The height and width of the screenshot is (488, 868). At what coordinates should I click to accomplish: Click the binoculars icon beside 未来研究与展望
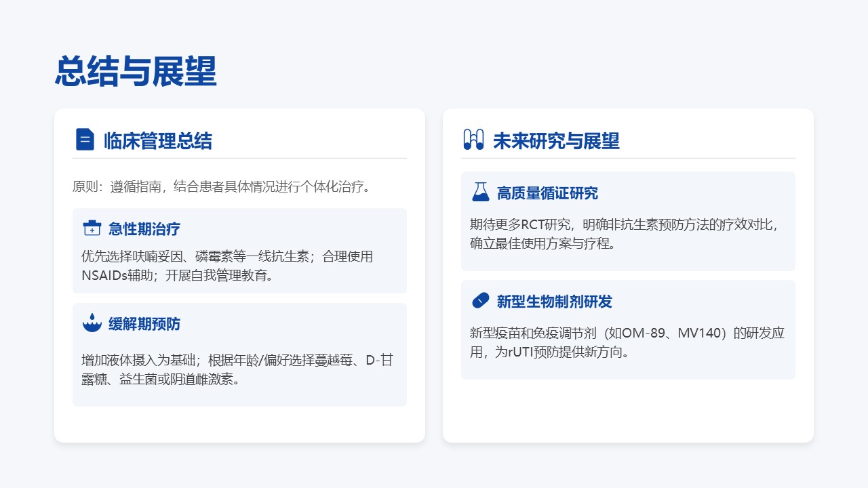(473, 140)
